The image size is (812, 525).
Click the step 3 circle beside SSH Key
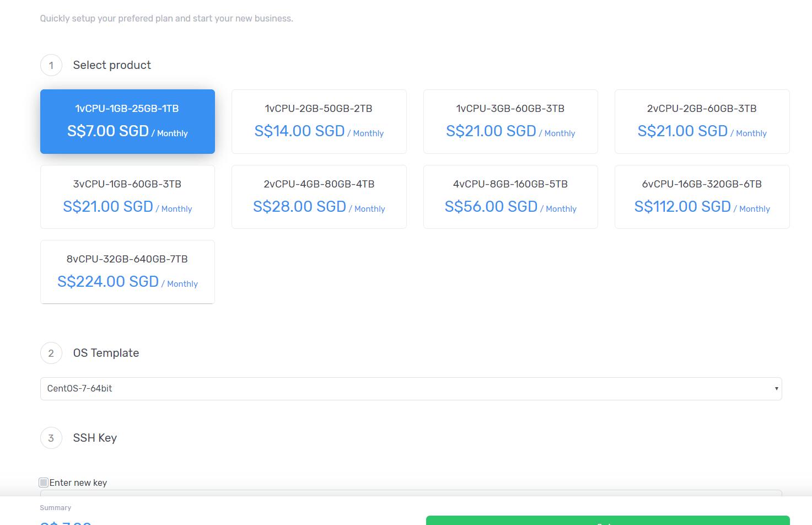coord(51,438)
